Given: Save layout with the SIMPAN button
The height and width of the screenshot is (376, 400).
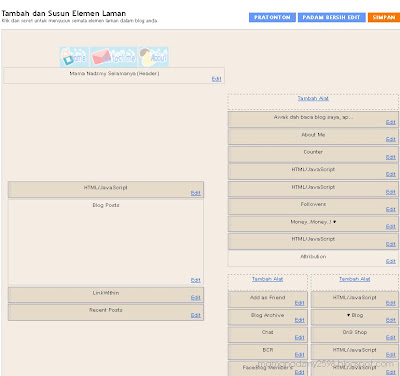Looking at the screenshot, I should click(384, 17).
